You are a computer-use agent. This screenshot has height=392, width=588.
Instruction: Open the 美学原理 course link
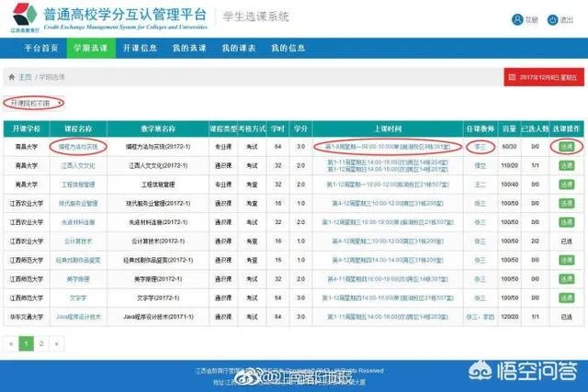point(78,279)
